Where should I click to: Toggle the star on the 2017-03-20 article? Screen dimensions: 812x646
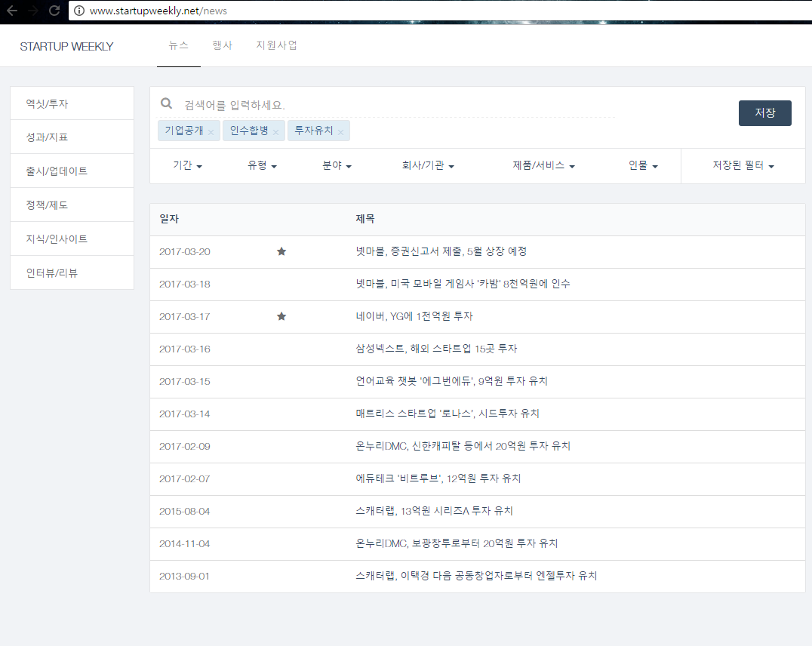pos(281,251)
